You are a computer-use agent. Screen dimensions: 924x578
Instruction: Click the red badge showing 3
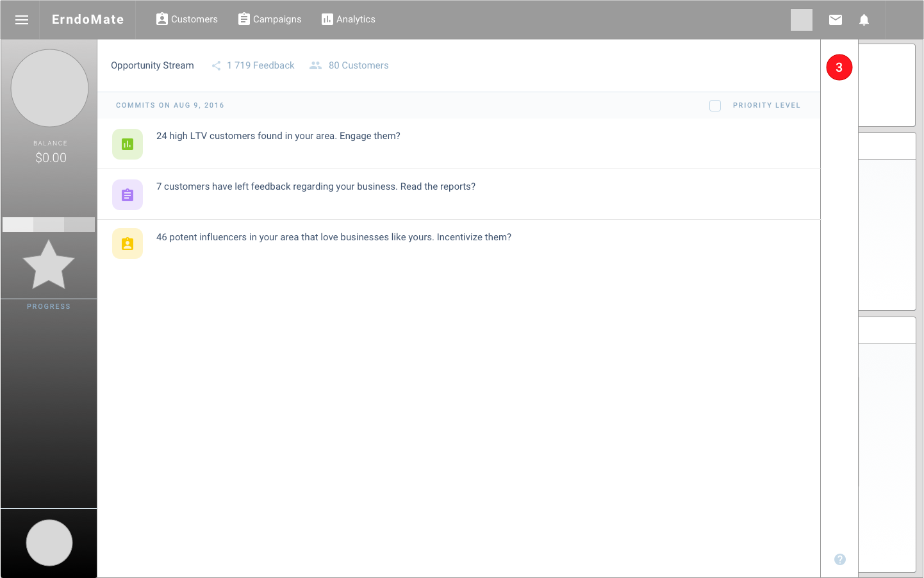(x=839, y=67)
